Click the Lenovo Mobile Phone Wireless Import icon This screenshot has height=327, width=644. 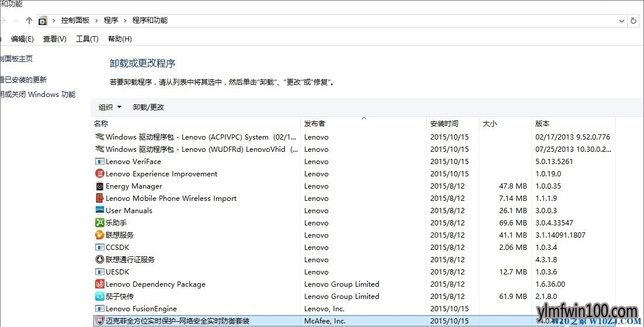[99, 198]
